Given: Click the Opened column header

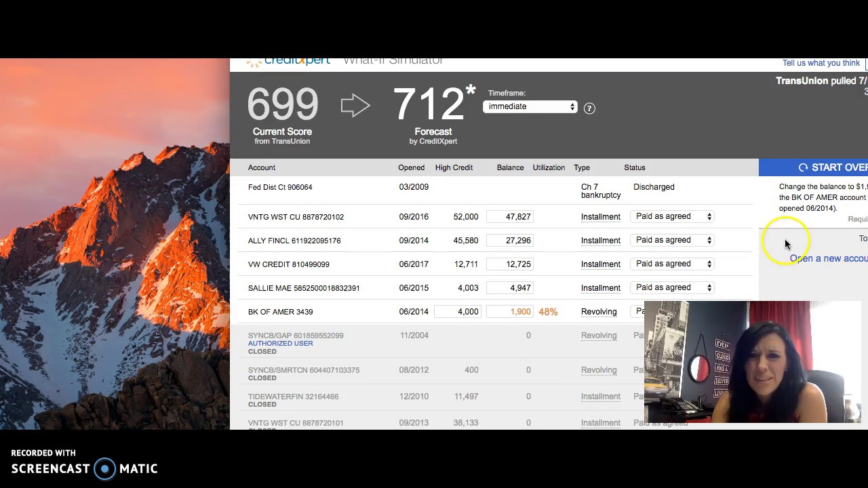Looking at the screenshot, I should (x=411, y=167).
